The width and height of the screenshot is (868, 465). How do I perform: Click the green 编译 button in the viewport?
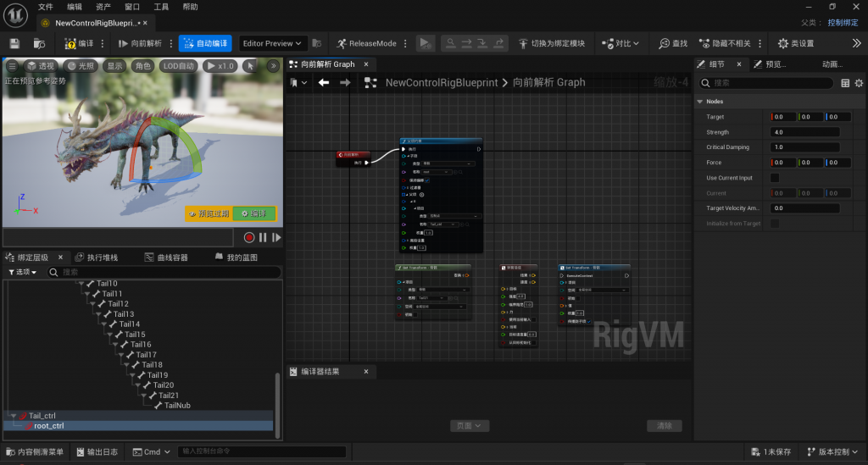(x=254, y=213)
